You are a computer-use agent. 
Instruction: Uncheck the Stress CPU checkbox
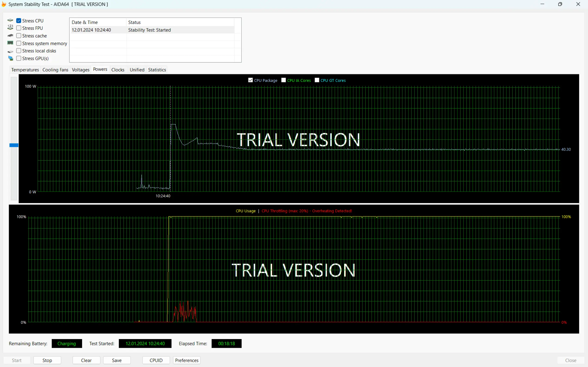tap(19, 21)
